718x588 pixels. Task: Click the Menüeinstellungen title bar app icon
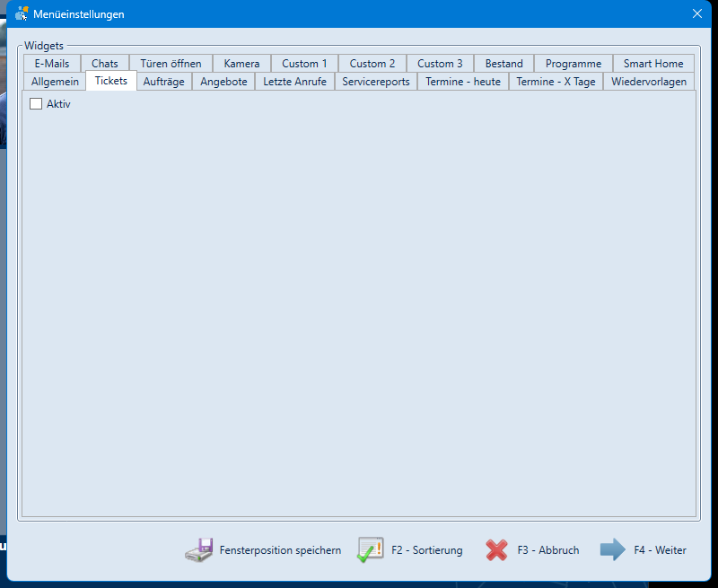tap(21, 13)
